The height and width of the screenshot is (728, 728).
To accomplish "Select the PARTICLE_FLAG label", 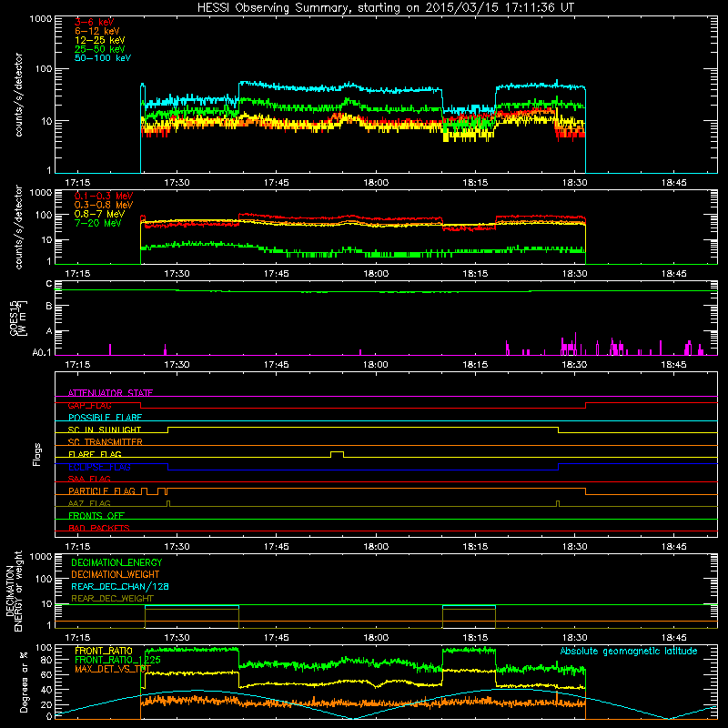I will click(x=102, y=490).
